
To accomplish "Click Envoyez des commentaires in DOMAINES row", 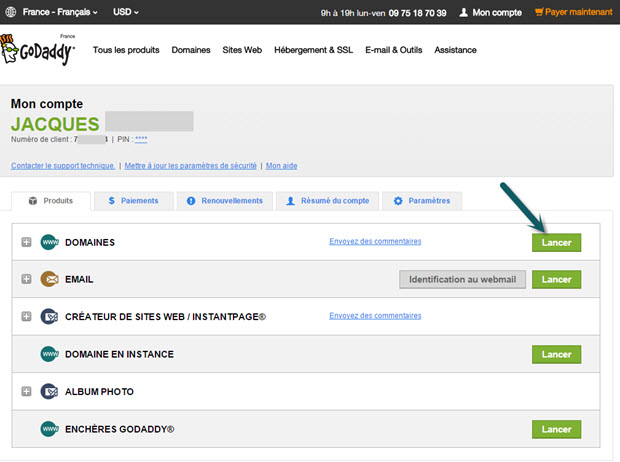I will (x=375, y=241).
